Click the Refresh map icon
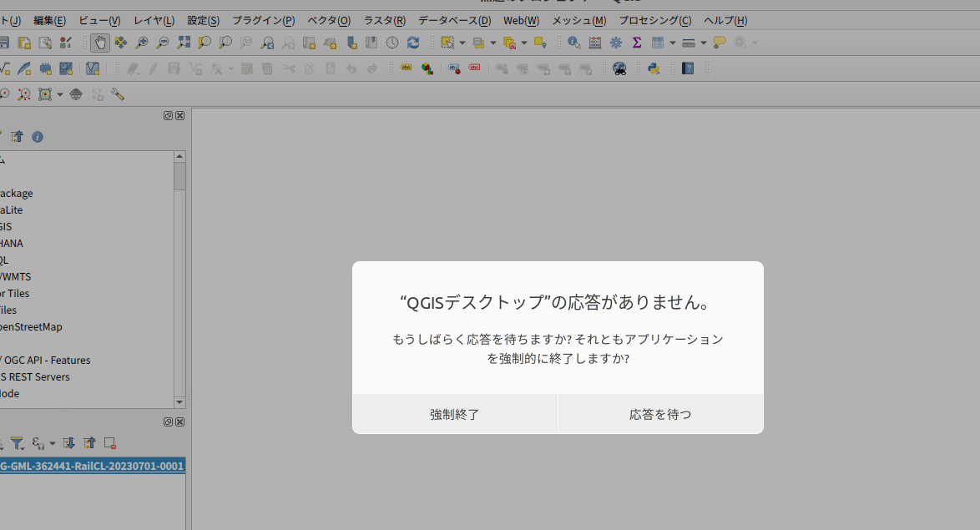This screenshot has width=980, height=530. pos(413,43)
